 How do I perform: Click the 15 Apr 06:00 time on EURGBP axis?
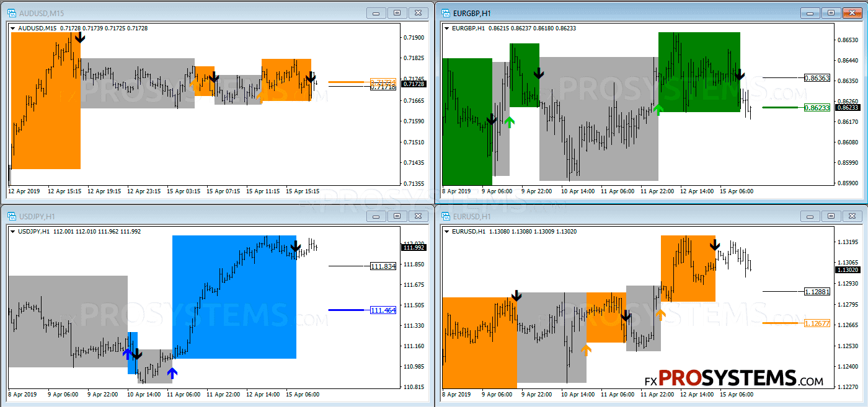coord(737,191)
